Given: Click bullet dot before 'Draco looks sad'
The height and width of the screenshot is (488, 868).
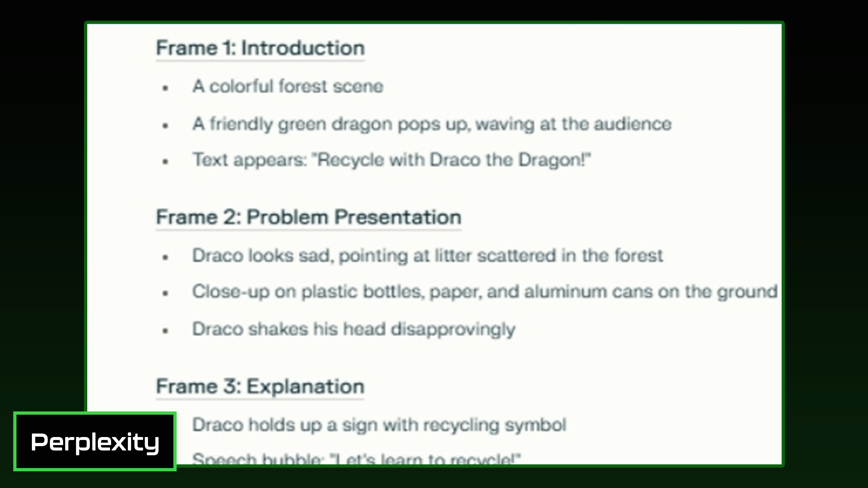Looking at the screenshot, I should 165,257.
